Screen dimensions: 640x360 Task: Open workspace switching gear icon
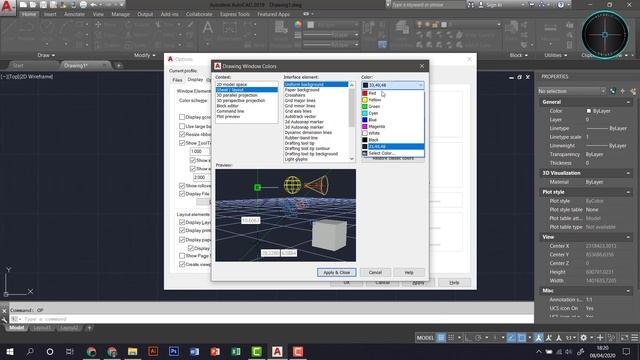point(584,338)
